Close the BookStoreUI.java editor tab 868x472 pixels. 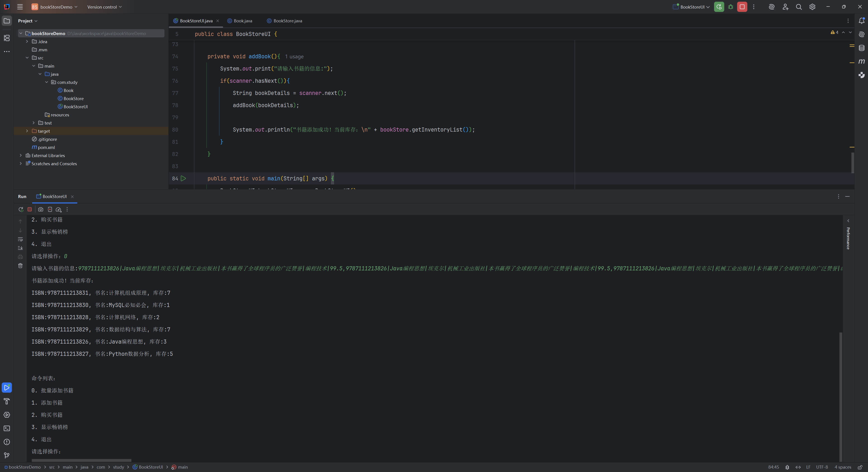(x=218, y=21)
